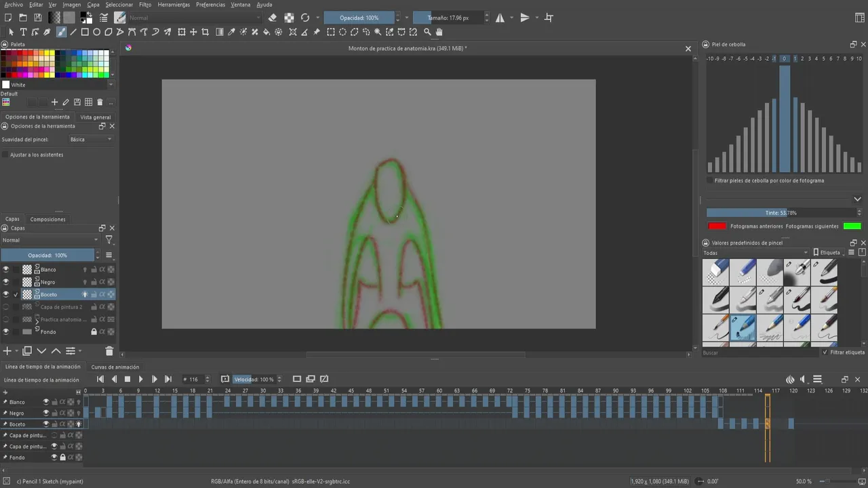Click the Buscar brush preset search field
This screenshot has height=488, width=868.
tap(759, 352)
